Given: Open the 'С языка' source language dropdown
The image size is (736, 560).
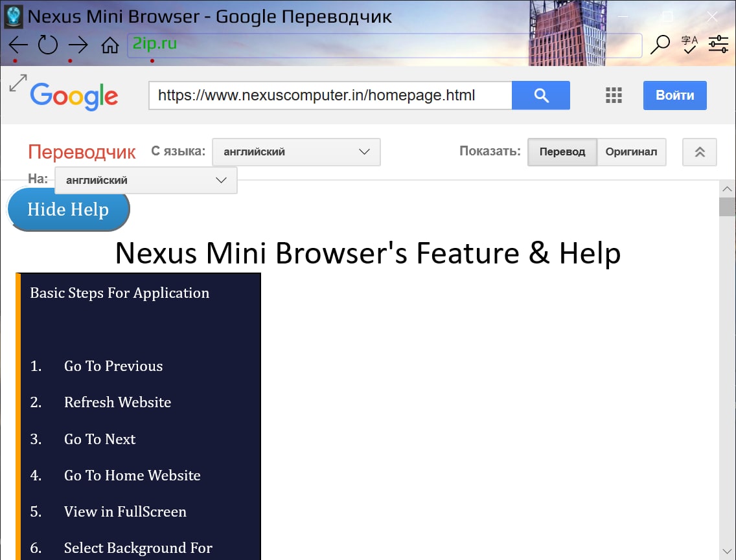Looking at the screenshot, I should click(296, 152).
